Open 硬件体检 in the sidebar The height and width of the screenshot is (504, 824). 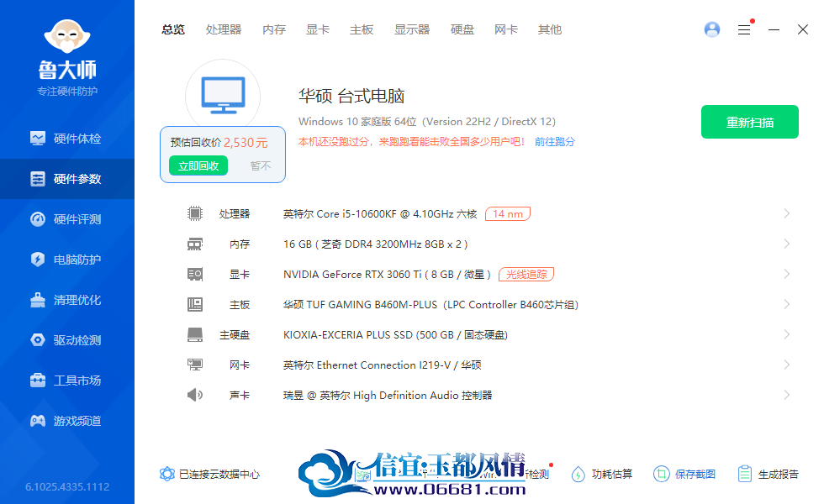point(66,139)
